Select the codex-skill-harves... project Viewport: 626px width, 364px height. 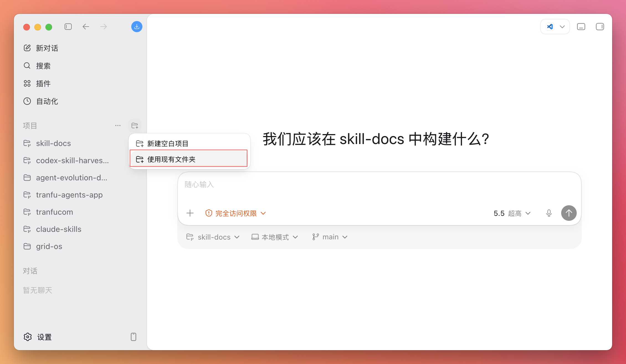tap(66, 161)
